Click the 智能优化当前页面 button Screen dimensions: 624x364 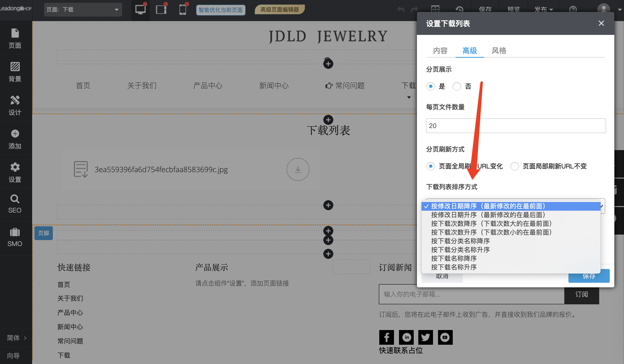click(x=221, y=10)
